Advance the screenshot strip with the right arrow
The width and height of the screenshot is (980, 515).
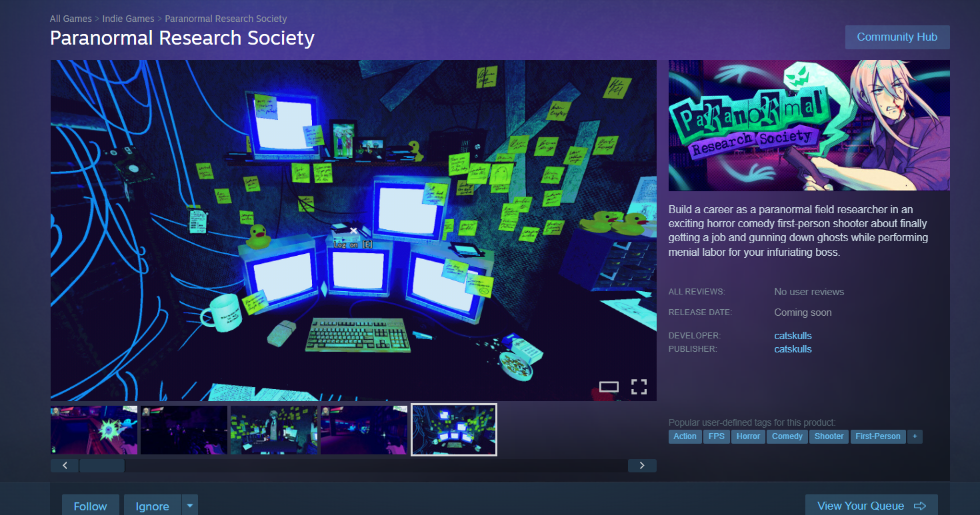pos(642,466)
